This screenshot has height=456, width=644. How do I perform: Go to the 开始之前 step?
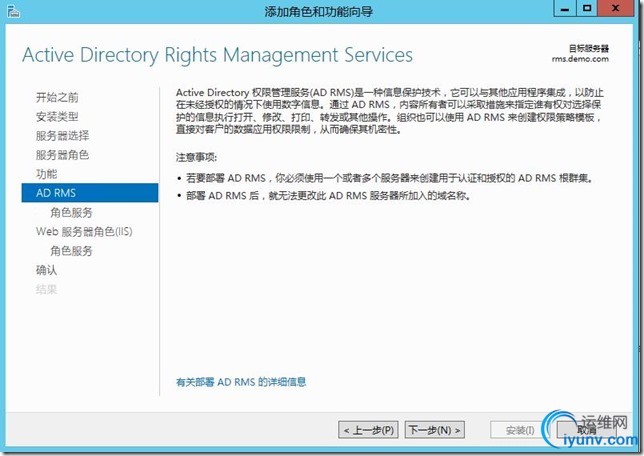(x=57, y=97)
